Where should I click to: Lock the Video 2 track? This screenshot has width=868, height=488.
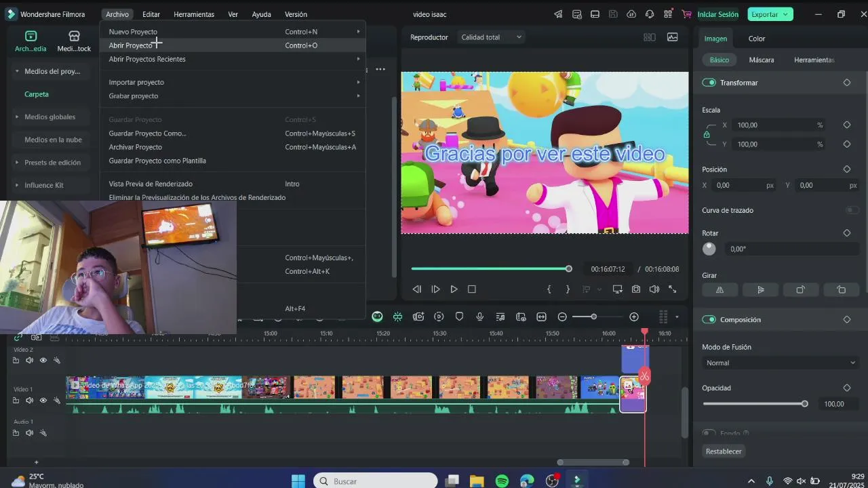coord(16,361)
